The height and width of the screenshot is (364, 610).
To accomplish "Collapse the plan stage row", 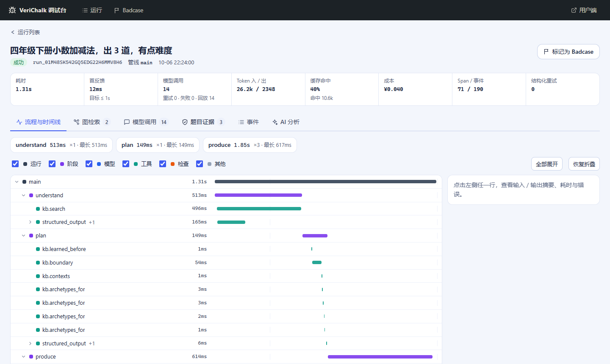I will pyautogui.click(x=24, y=236).
